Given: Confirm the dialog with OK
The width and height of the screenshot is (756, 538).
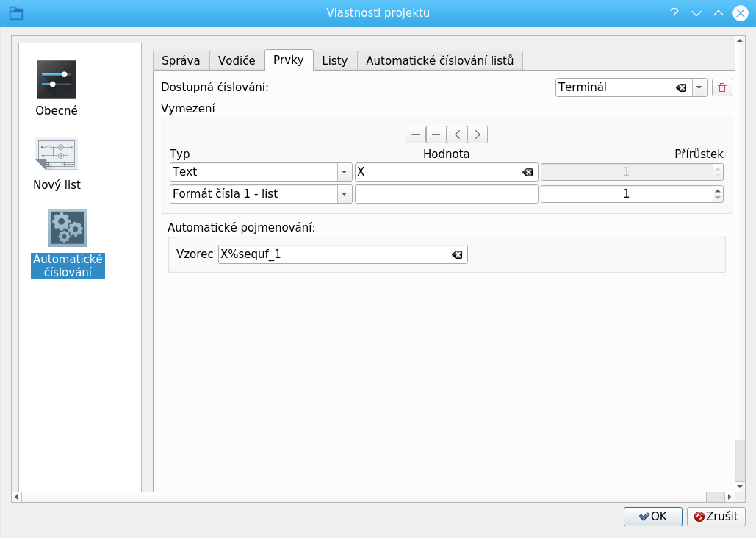Looking at the screenshot, I should tap(652, 517).
